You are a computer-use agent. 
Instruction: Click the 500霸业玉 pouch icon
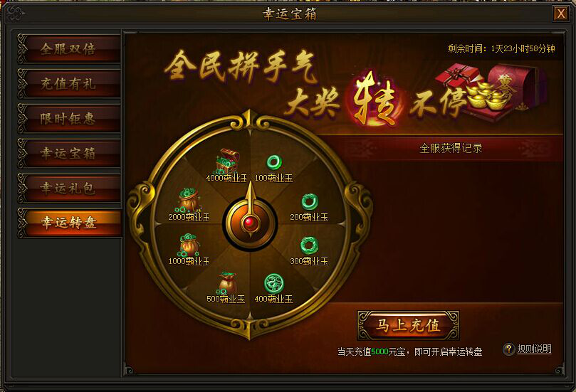click(x=227, y=283)
